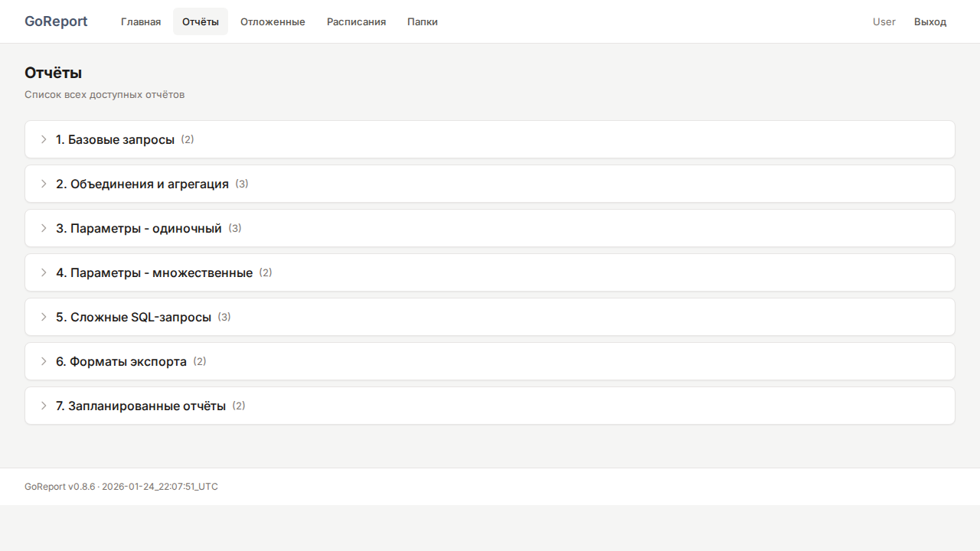
Task: Click the "7. Запланированные отчёты" heading
Action: point(141,406)
